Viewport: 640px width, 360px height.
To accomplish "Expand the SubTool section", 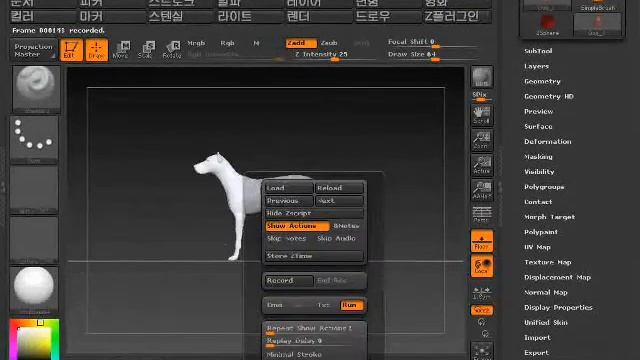I will pos(538,51).
